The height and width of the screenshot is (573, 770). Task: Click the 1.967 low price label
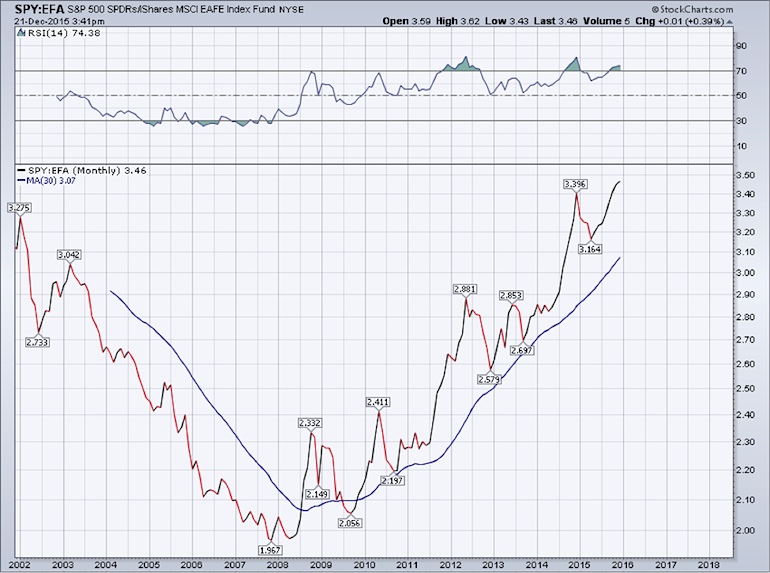(270, 550)
